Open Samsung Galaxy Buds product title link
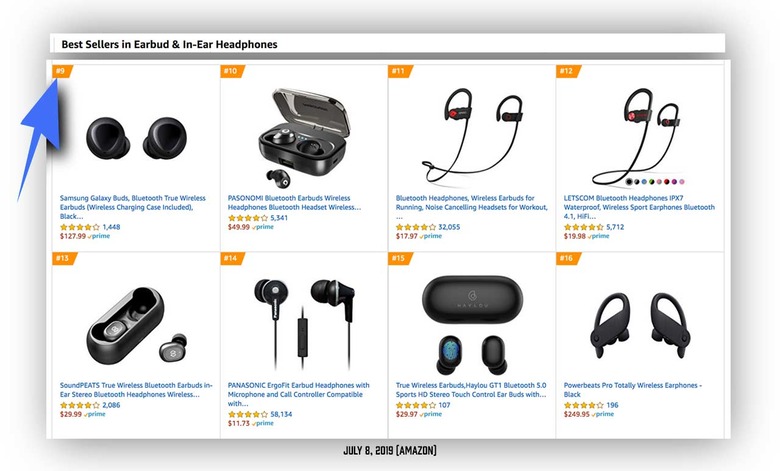 (x=133, y=207)
